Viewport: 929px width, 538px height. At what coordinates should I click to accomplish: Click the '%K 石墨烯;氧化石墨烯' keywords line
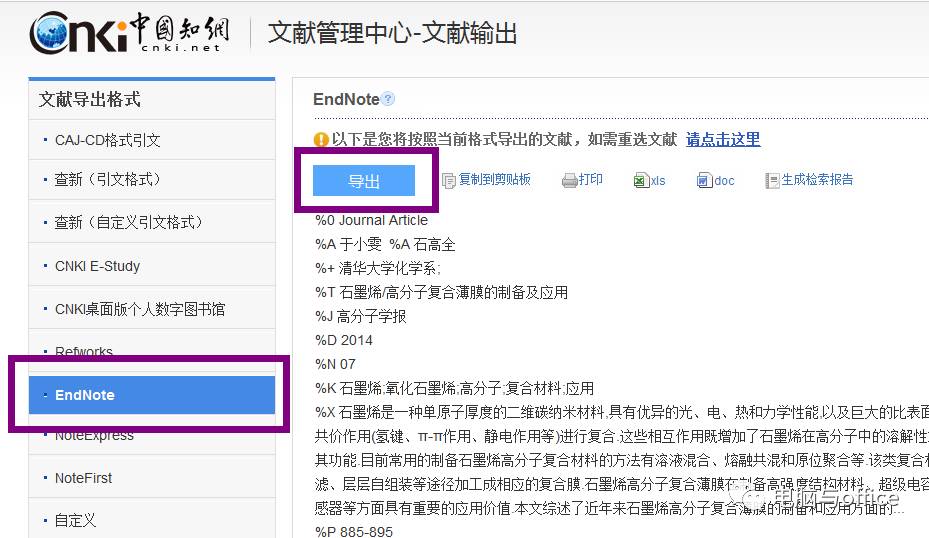[454, 388]
